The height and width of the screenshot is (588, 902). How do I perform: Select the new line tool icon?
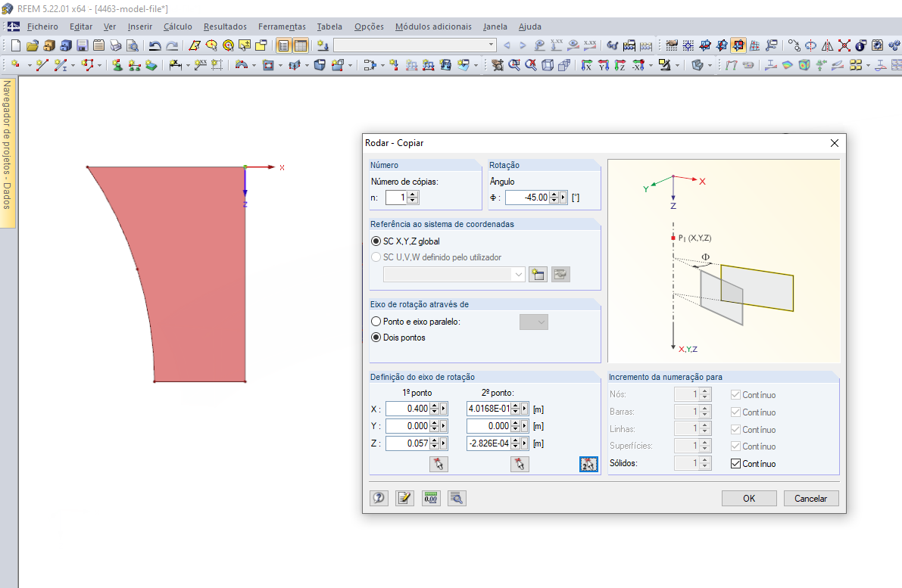(x=42, y=65)
